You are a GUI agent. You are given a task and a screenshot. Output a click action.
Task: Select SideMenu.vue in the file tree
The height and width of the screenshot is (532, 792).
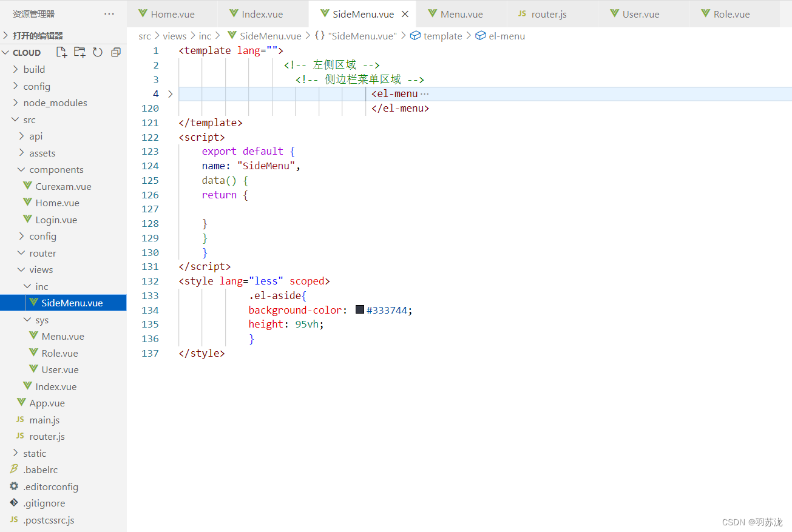63,303
